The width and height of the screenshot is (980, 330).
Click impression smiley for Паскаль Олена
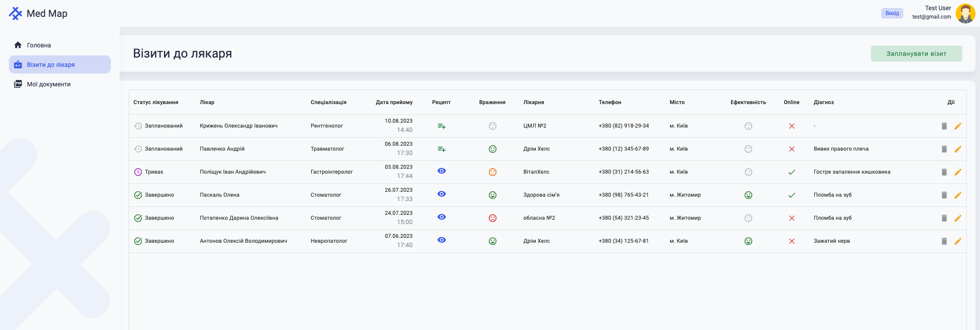coord(492,195)
